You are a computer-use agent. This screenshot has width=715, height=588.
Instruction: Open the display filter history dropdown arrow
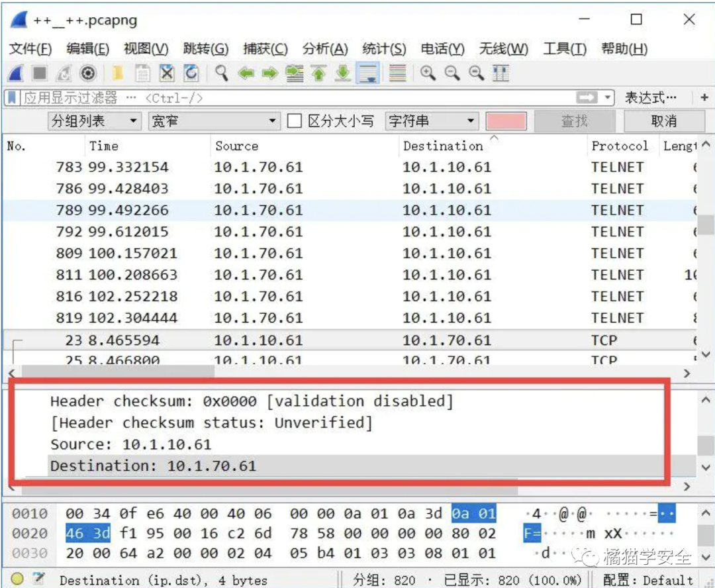point(607,97)
